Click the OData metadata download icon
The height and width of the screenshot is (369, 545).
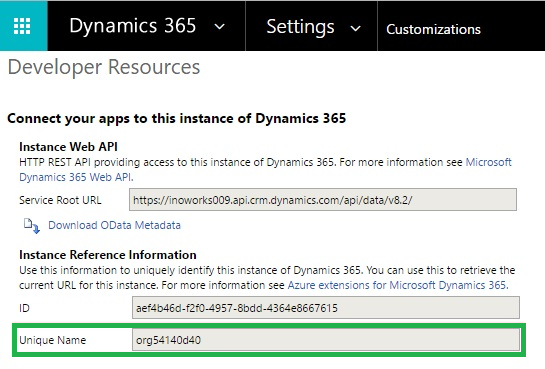click(x=32, y=226)
